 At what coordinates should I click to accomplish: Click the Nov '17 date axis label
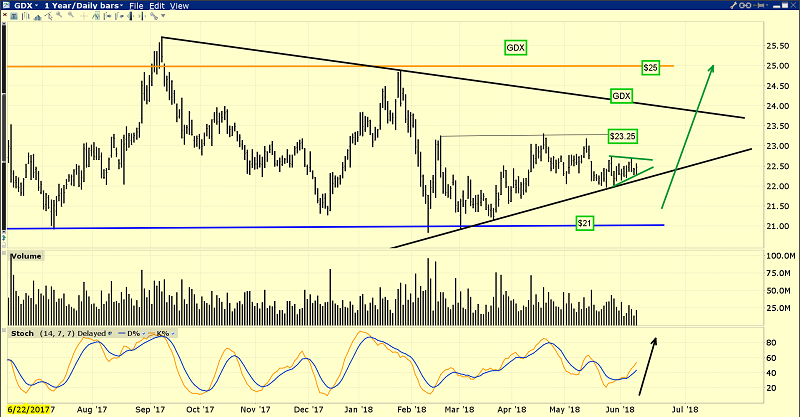tap(255, 409)
